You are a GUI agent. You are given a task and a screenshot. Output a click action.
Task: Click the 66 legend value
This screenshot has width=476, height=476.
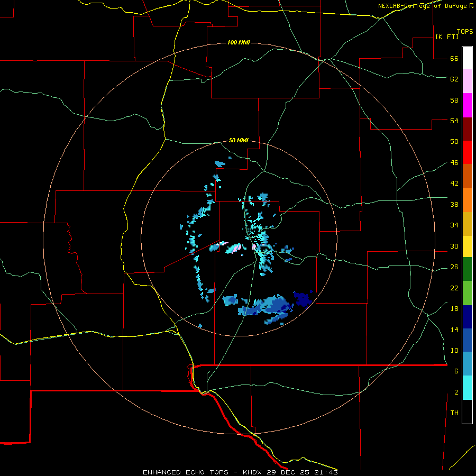454,59
